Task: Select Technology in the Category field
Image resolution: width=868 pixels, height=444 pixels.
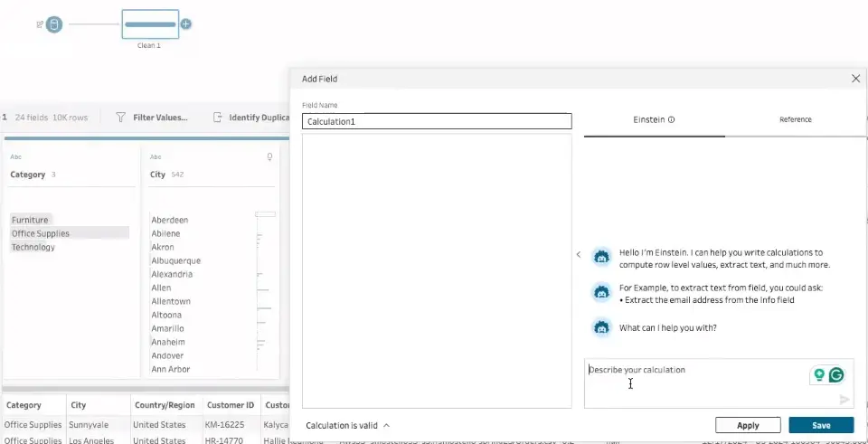Action: [33, 247]
